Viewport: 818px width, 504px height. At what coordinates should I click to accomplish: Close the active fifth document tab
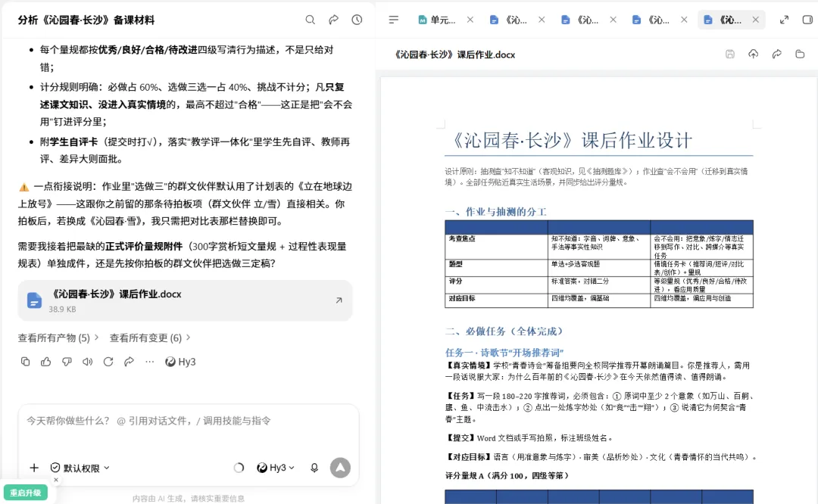755,20
